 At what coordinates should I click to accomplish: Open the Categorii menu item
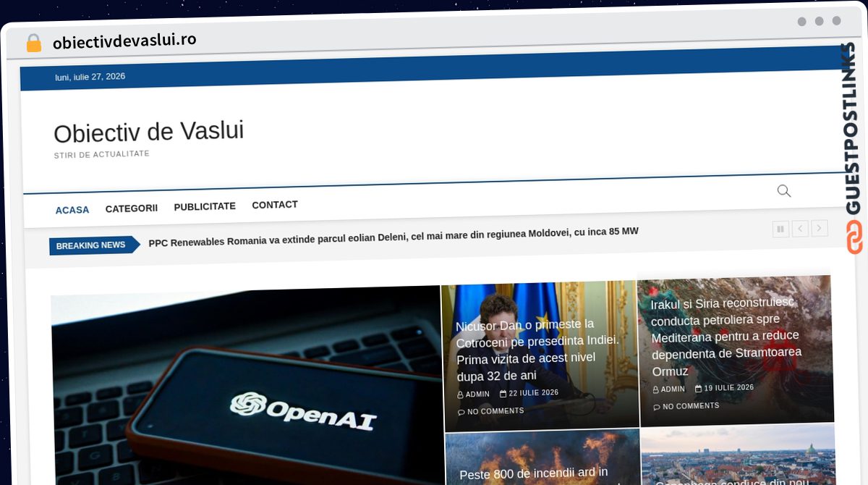(132, 208)
